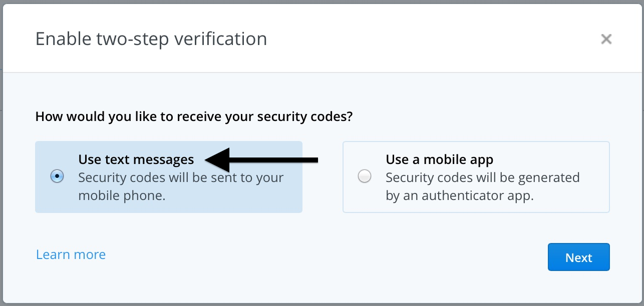
Task: Click 'generated by an authenticator app' description
Action: [482, 186]
